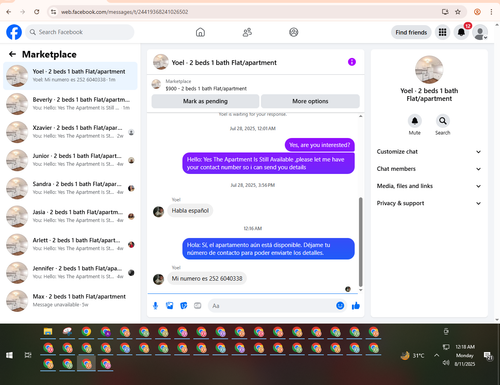The width and height of the screenshot is (500, 385).
Task: Open the Facebook logo home link
Action: (x=14, y=32)
